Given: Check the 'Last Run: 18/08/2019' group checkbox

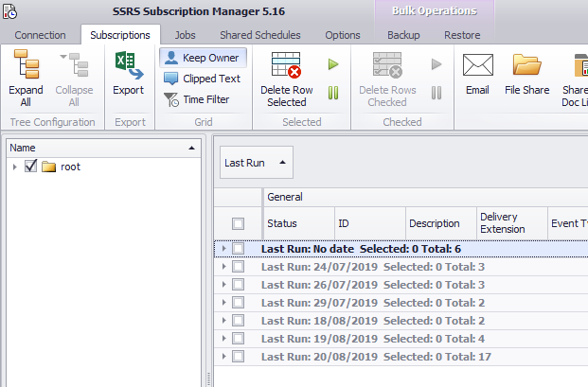Looking at the screenshot, I should (238, 321).
